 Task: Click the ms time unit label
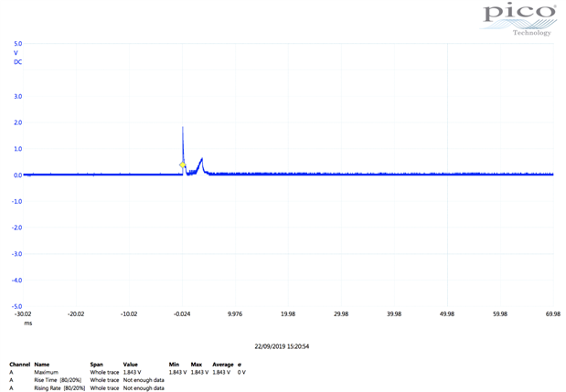tap(28, 323)
